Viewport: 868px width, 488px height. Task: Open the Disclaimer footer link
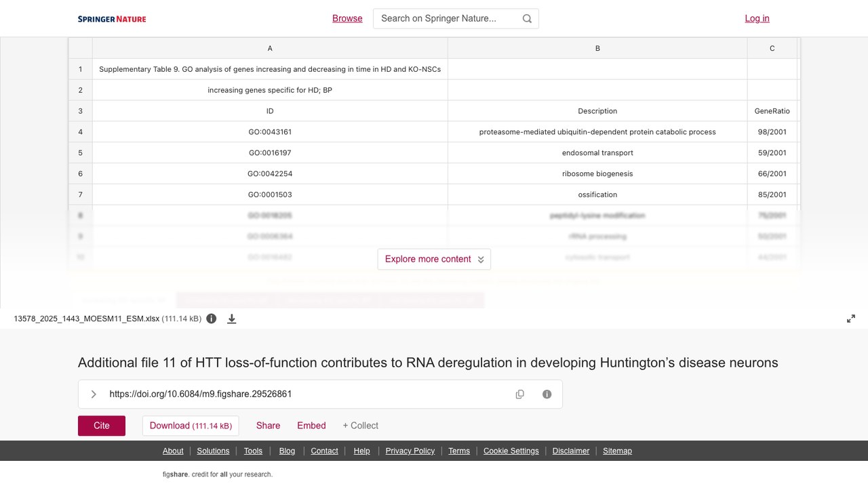point(571,451)
